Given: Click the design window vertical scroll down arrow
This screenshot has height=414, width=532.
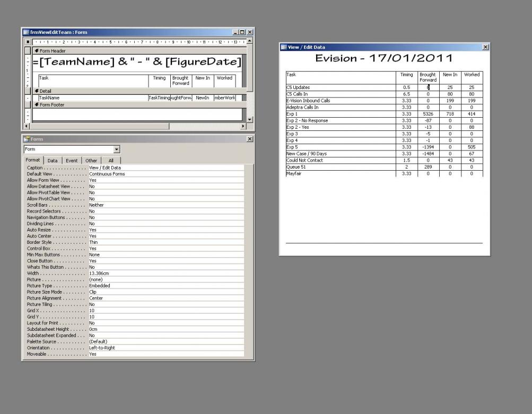Looking at the screenshot, I should click(250, 119).
